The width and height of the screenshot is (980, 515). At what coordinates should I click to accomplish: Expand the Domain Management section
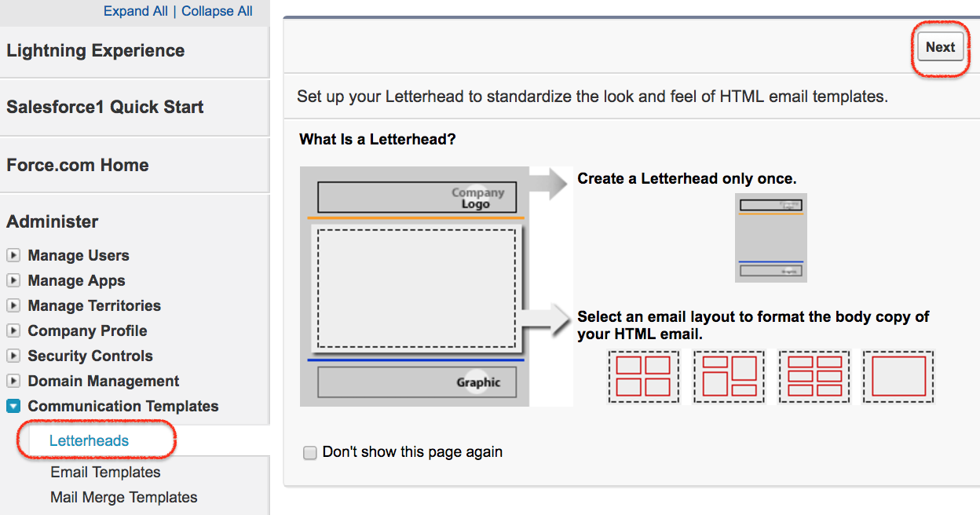click(13, 381)
